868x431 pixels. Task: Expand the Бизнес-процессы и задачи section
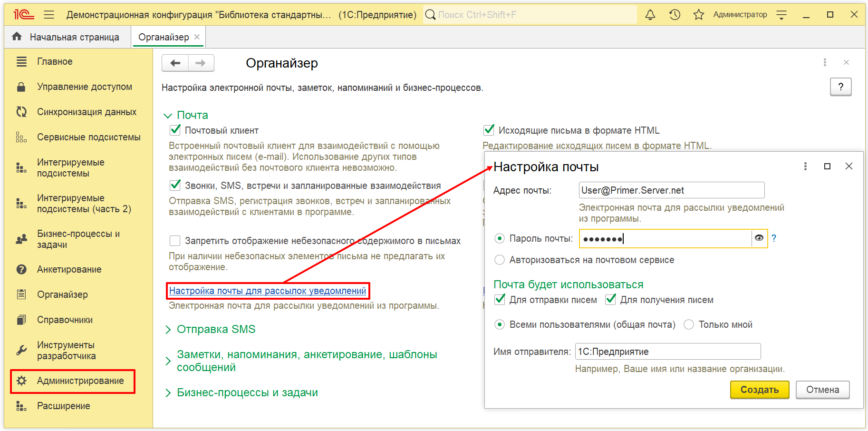pyautogui.click(x=168, y=393)
